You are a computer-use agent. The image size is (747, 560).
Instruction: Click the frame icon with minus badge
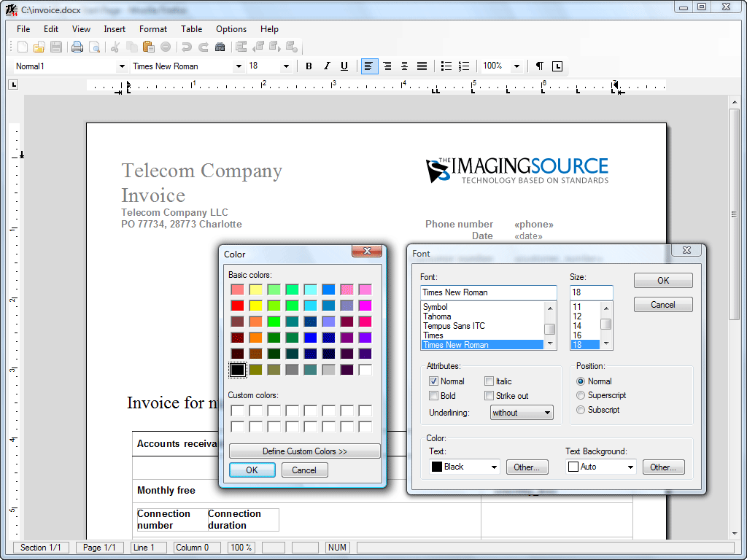(x=292, y=47)
